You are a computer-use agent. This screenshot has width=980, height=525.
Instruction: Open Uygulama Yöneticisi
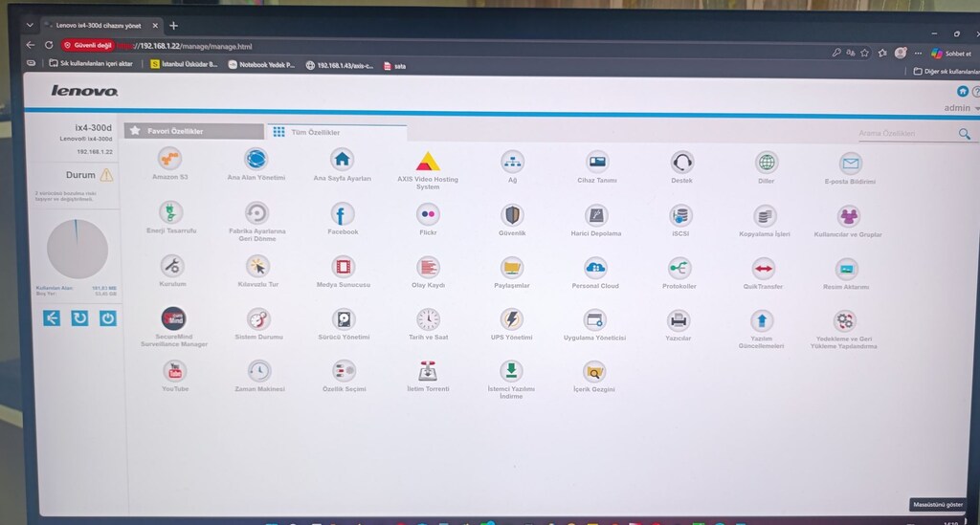click(x=594, y=320)
